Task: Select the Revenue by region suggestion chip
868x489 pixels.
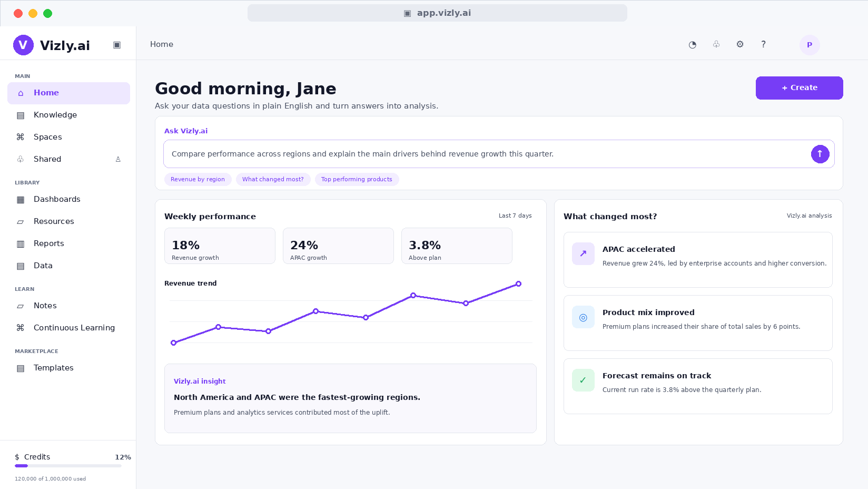Action: (198, 180)
